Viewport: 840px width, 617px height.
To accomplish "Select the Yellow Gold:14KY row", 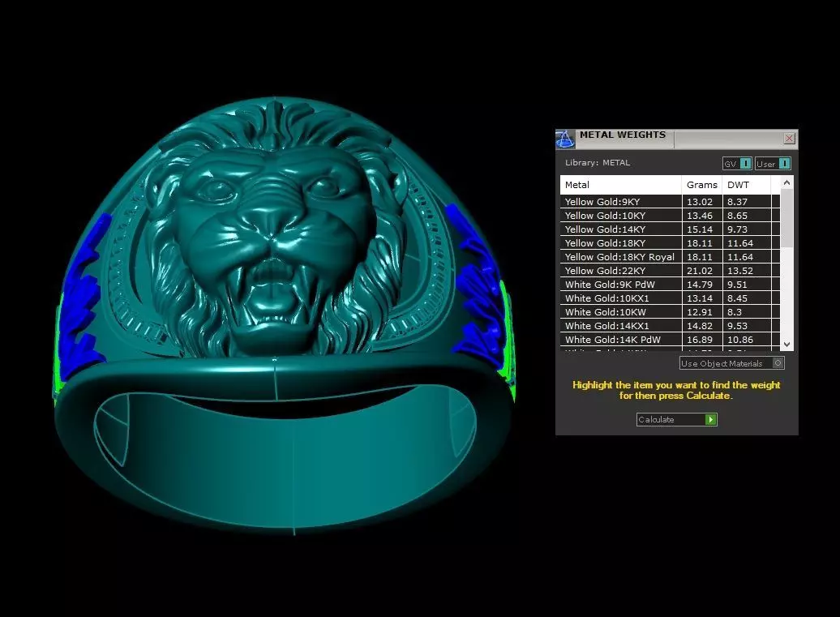I will pyautogui.click(x=670, y=229).
